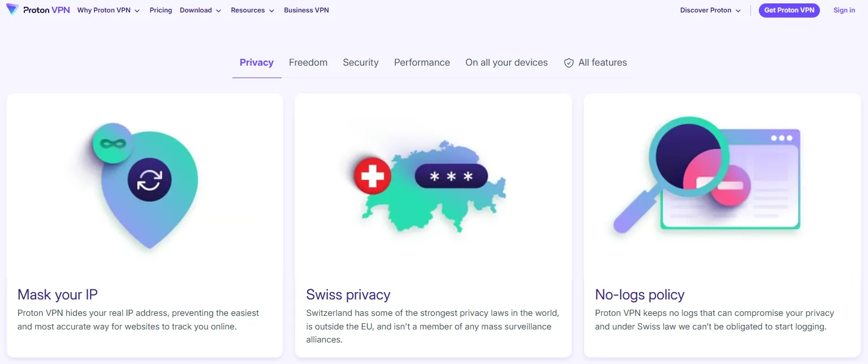Click the Proton VPN logo icon
This screenshot has width=868, height=364.
[x=12, y=10]
